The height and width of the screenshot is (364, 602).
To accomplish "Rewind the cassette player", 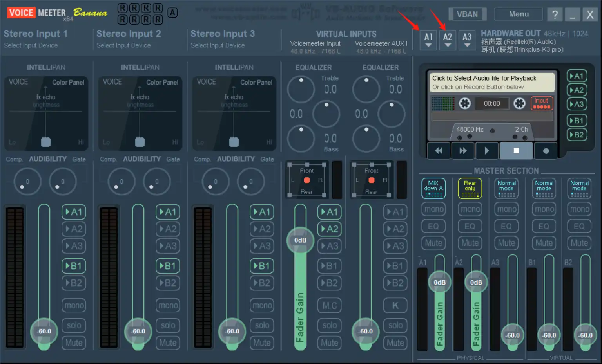I will 439,151.
